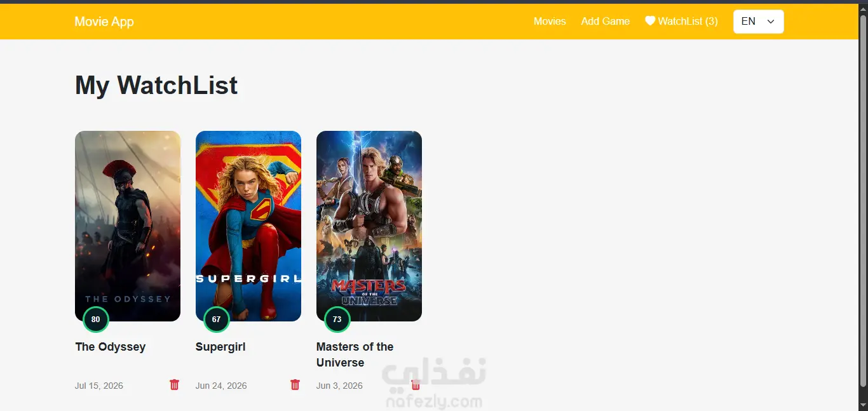Open the Supergirl title link
This screenshot has height=411, width=868.
click(220, 347)
